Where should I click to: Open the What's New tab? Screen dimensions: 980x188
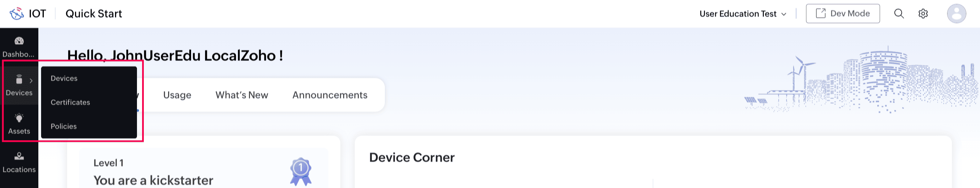point(242,95)
